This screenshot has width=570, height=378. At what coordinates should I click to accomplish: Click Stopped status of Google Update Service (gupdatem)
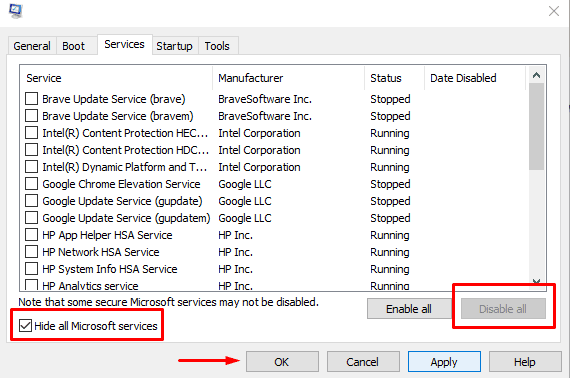point(390,218)
